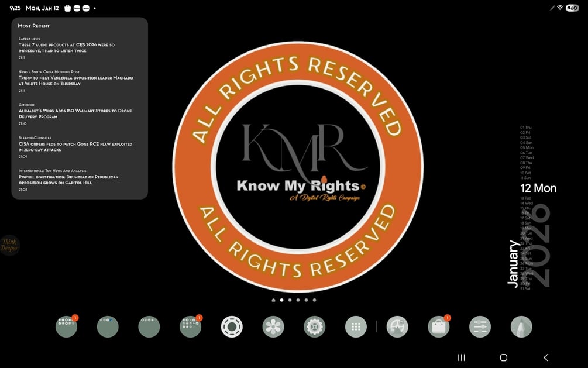This screenshot has width=588, height=368.
Task: Tap the Latest news label
Action: 29,39
